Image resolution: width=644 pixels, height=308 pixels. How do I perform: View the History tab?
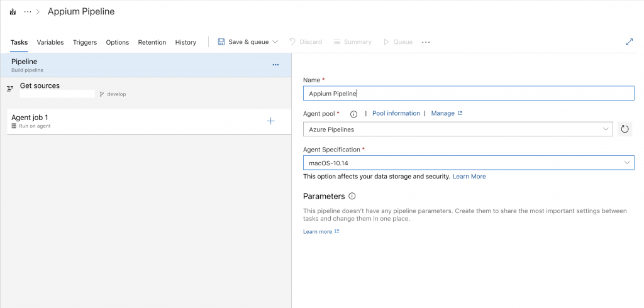click(x=186, y=42)
